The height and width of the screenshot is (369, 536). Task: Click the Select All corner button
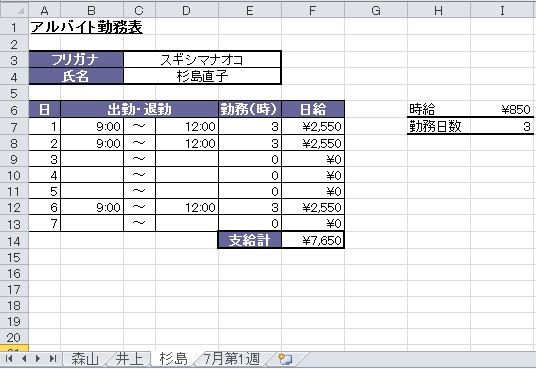(14, 10)
